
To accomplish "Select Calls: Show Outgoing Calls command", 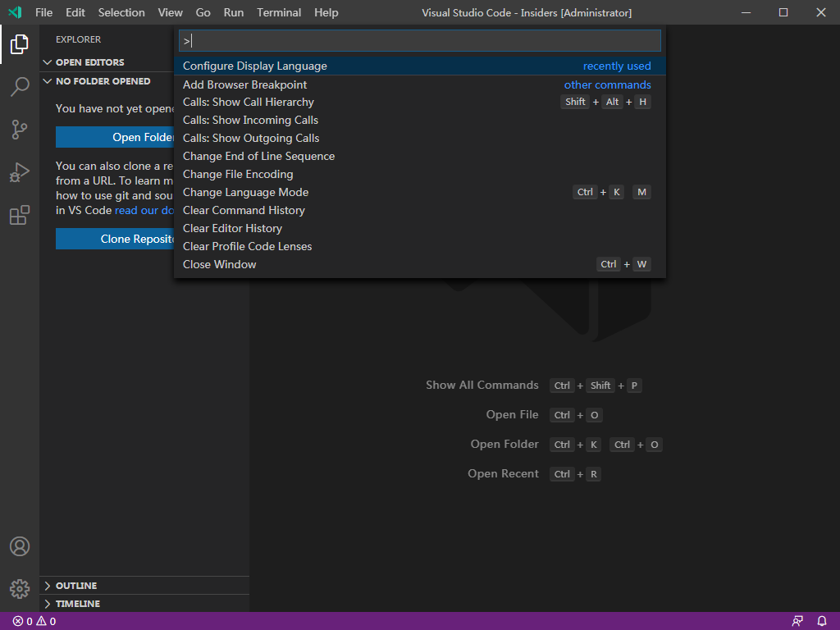I will pyautogui.click(x=420, y=138).
